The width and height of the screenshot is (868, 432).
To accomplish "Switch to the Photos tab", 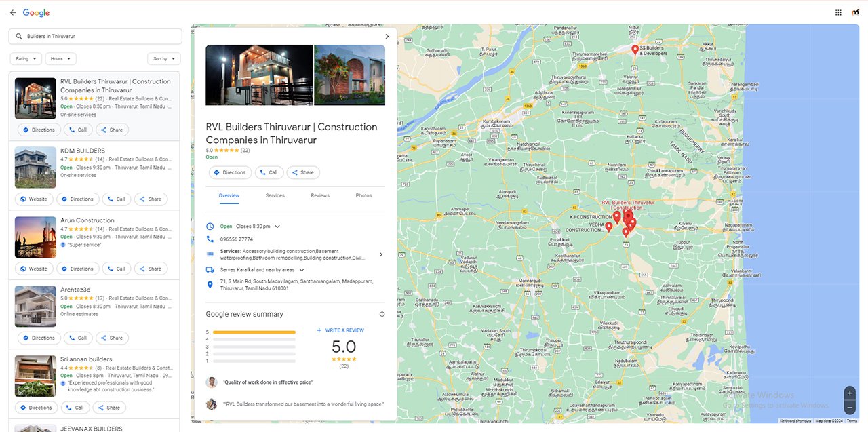I will coord(364,195).
